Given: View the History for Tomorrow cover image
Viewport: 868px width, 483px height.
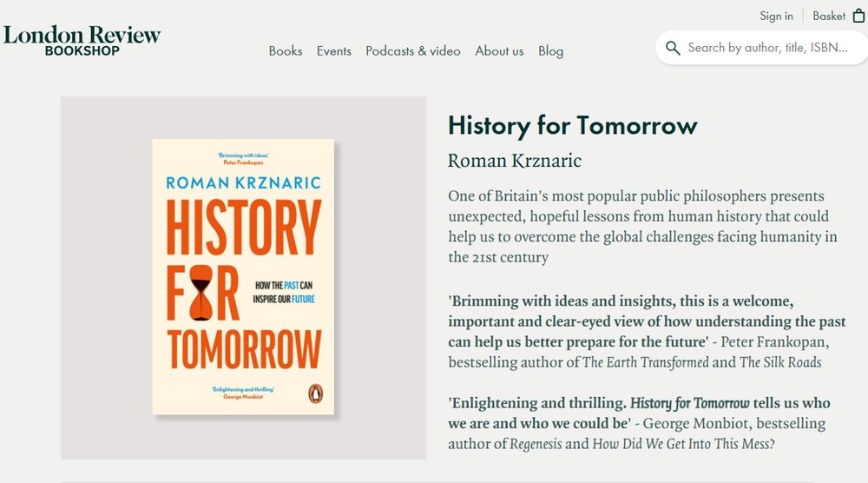Looking at the screenshot, I should point(243,276).
